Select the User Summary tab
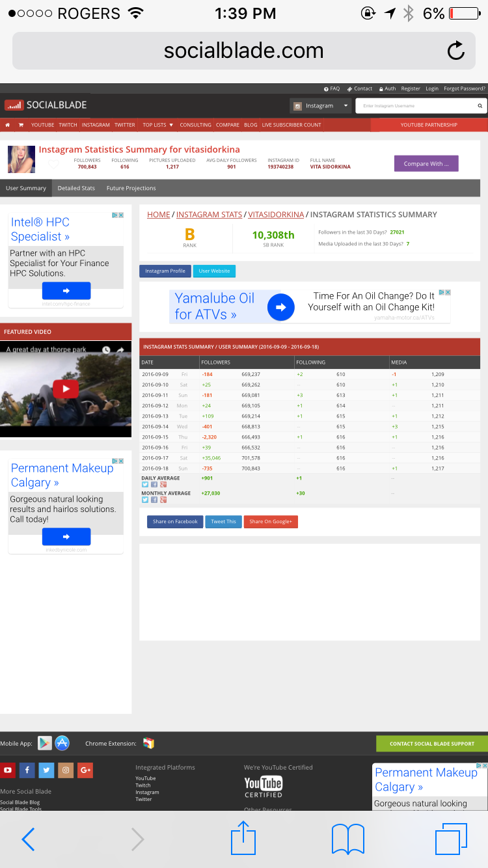 click(x=26, y=188)
